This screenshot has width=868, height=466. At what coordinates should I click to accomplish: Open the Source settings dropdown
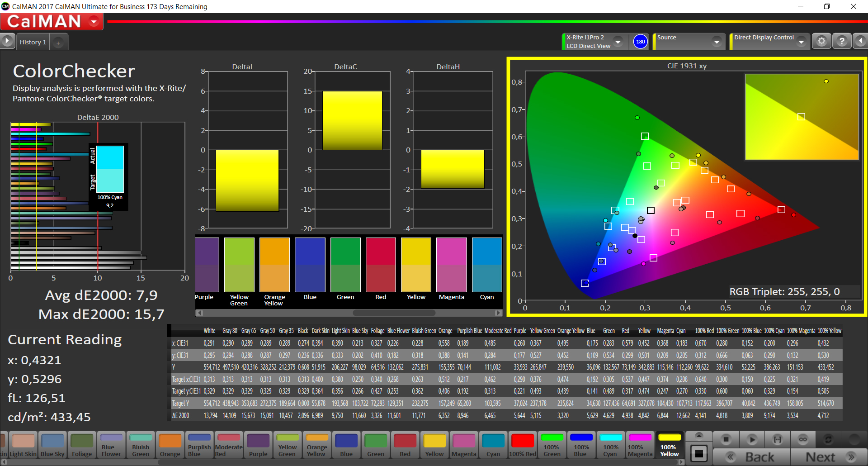tap(717, 42)
